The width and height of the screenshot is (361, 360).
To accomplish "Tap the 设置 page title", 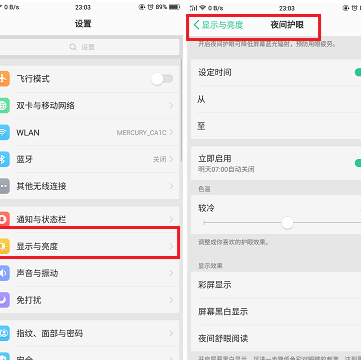I will click(83, 24).
